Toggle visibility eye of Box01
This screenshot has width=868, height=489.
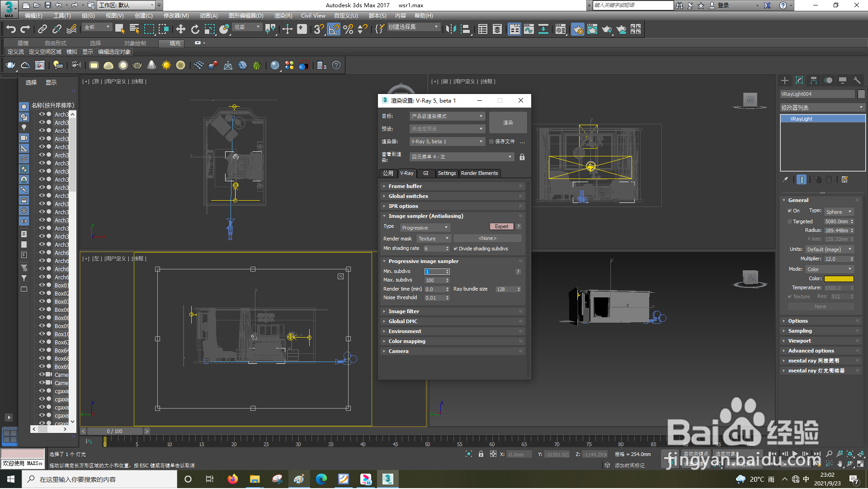tap(42, 285)
